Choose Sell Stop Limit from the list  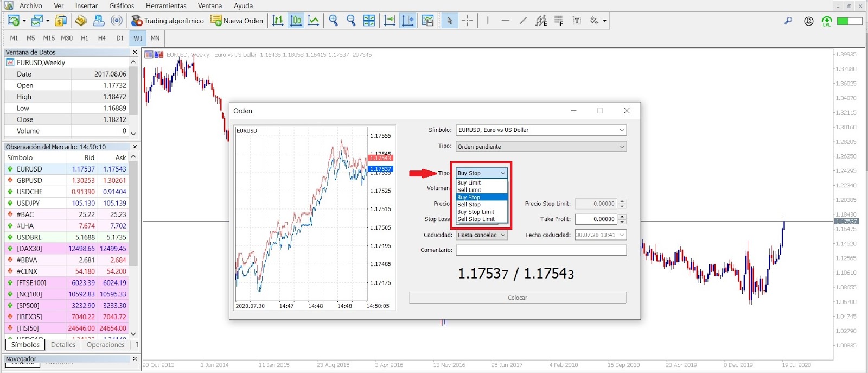[482, 219]
